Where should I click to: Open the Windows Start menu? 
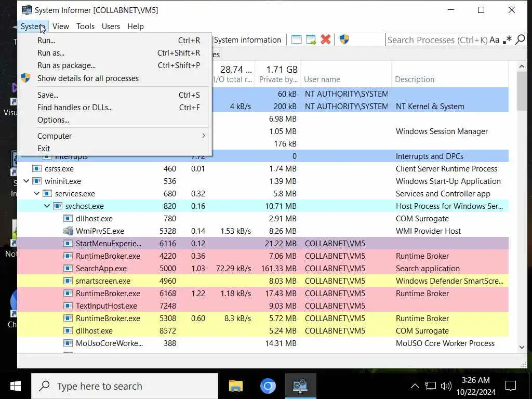(x=15, y=386)
